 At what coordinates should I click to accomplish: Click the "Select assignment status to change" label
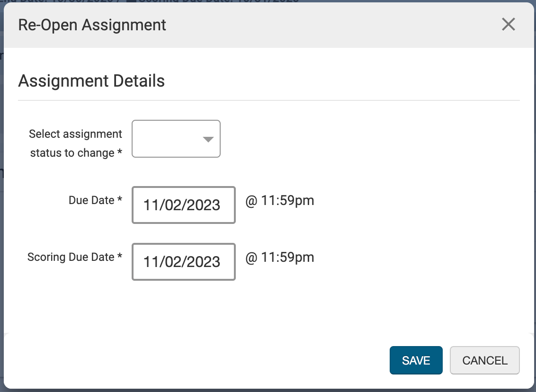point(75,143)
